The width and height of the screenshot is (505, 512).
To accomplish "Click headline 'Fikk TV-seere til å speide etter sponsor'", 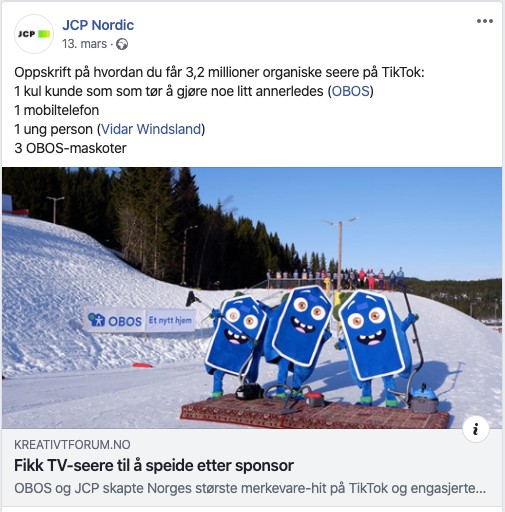I will (x=154, y=465).
